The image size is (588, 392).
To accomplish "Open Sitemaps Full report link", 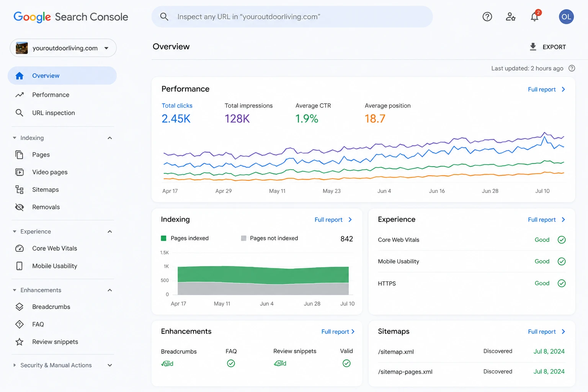I will (x=546, y=332).
